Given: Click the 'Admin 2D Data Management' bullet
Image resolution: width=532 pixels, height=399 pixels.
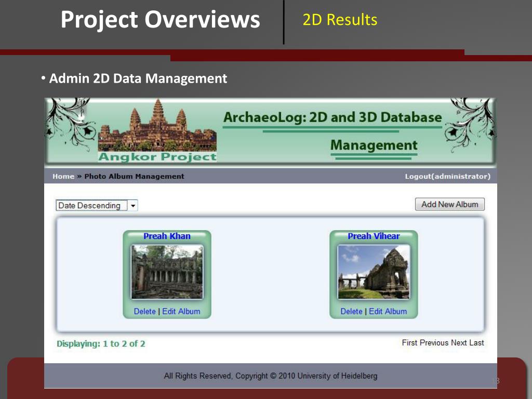Looking at the screenshot, I should (138, 78).
